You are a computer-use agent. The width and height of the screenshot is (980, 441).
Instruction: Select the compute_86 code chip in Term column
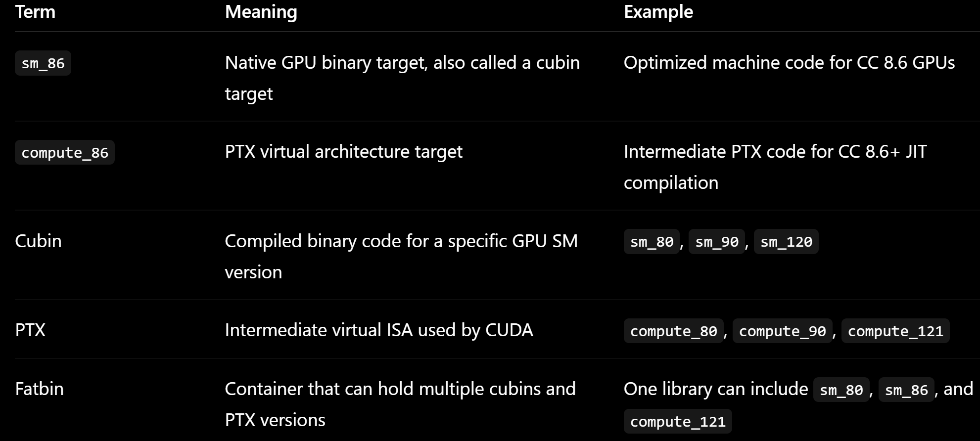click(65, 152)
